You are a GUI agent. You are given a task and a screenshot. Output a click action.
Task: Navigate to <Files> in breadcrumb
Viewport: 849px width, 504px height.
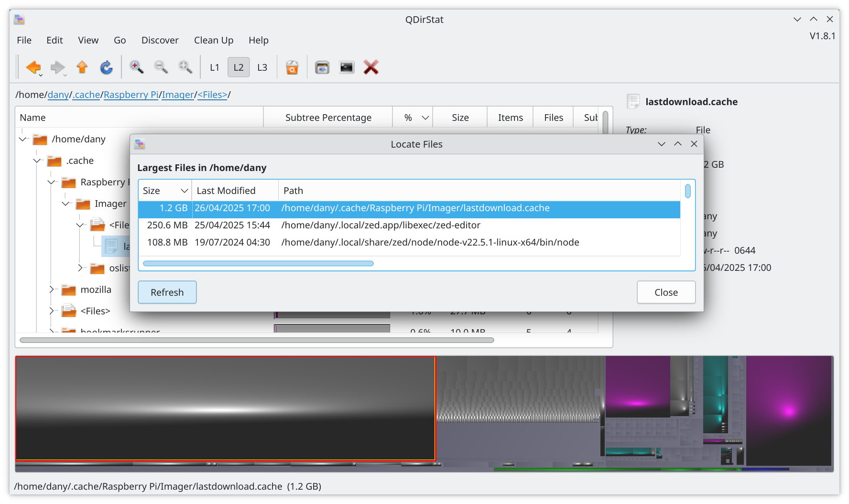point(212,95)
